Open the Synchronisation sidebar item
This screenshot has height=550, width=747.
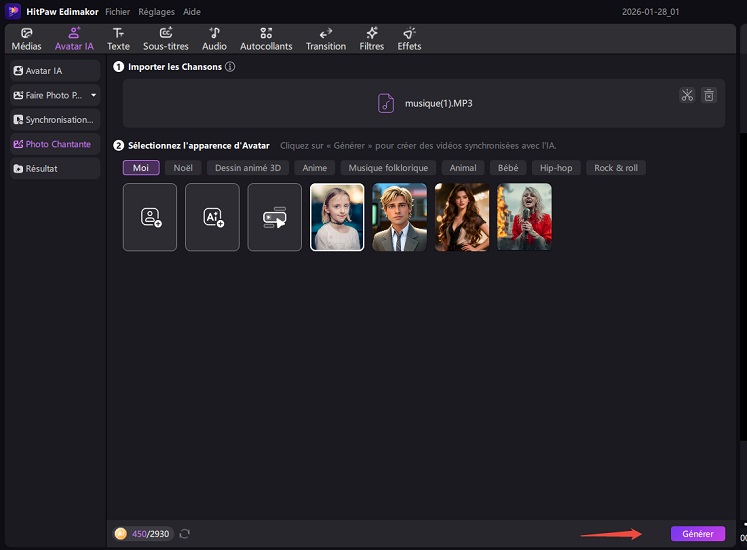[x=55, y=120]
